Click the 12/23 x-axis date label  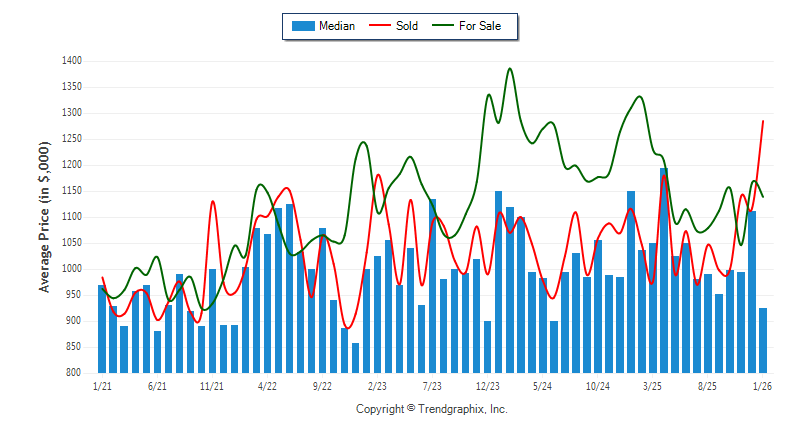point(487,385)
